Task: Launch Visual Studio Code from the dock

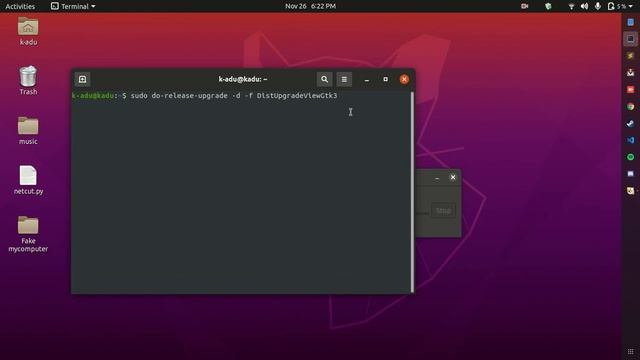Action: pyautogui.click(x=631, y=140)
